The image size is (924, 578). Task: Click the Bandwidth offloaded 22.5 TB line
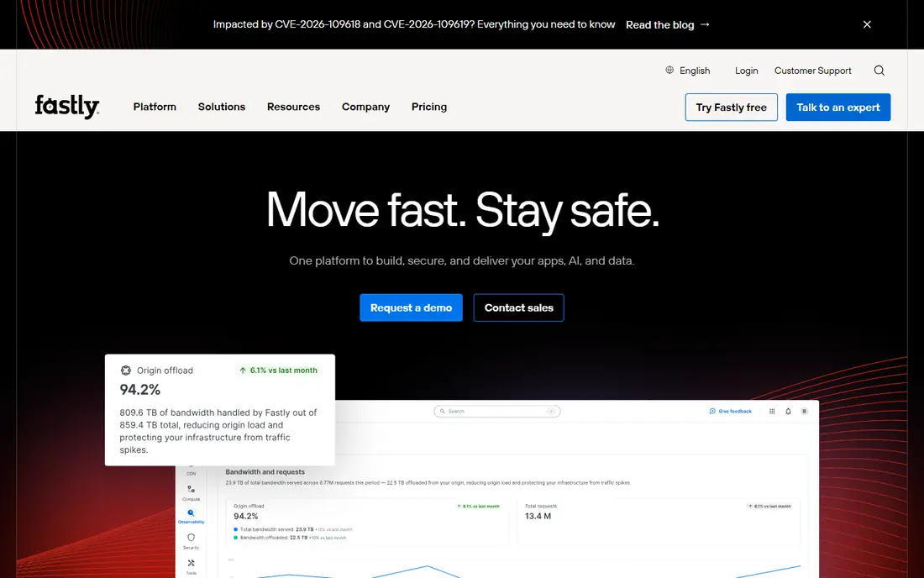(x=290, y=538)
